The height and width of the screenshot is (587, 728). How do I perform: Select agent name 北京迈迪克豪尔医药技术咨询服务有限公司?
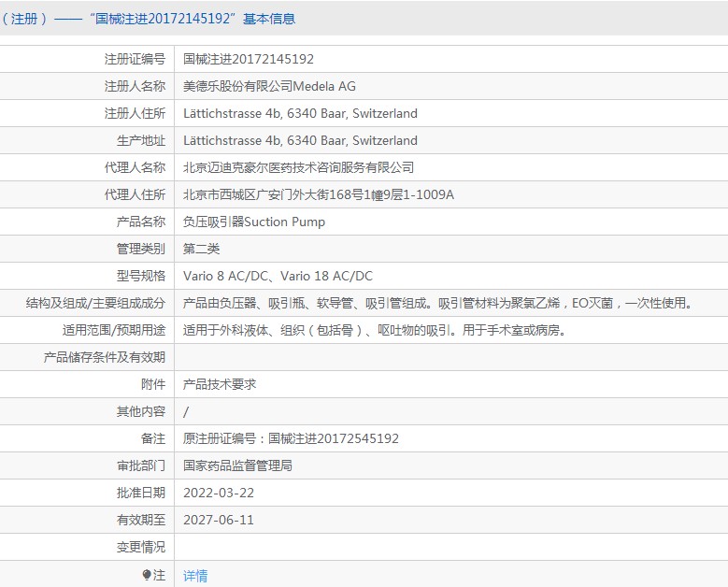[x=298, y=167]
